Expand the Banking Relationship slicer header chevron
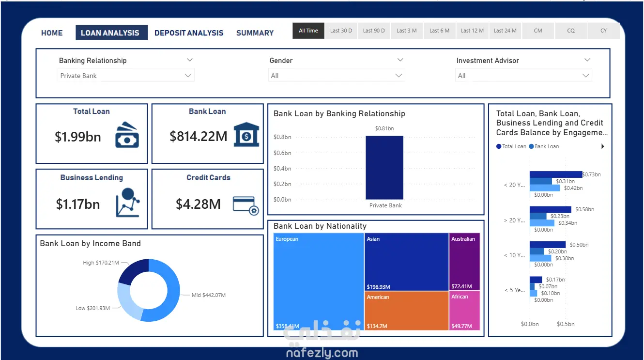644x360 pixels. click(189, 60)
